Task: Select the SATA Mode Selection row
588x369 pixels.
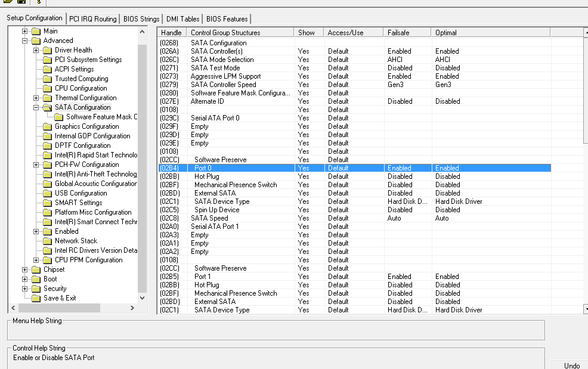Action: pyautogui.click(x=222, y=60)
